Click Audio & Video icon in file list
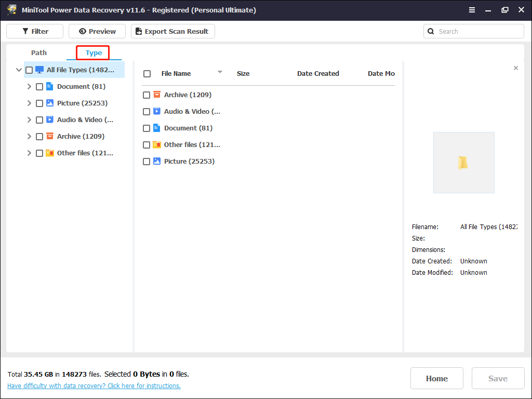Screen dimensions: 532x399 coord(157,111)
